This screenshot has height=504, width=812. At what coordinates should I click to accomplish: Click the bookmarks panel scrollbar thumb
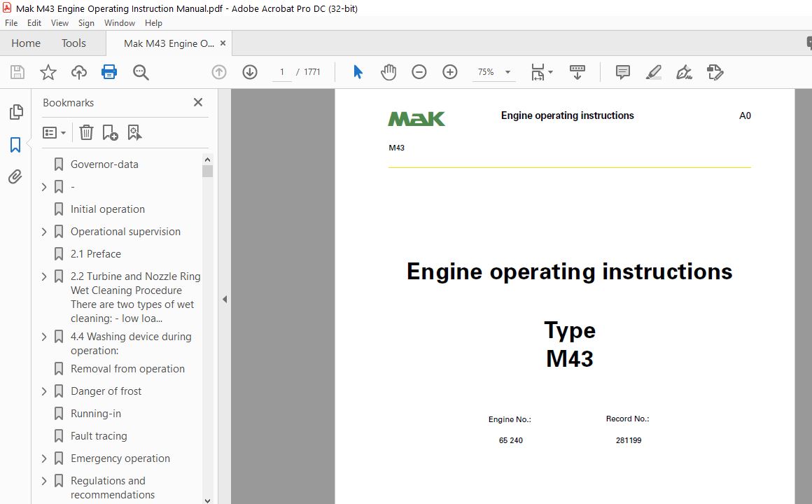coord(208,171)
